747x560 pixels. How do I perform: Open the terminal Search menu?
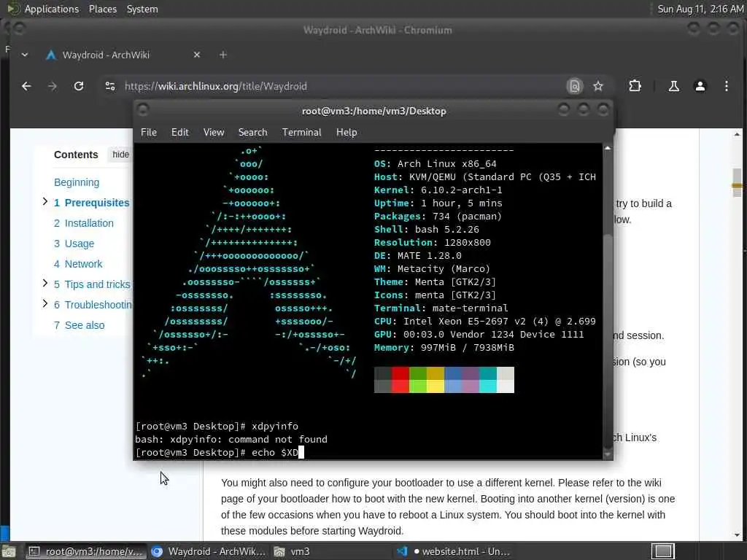click(252, 133)
